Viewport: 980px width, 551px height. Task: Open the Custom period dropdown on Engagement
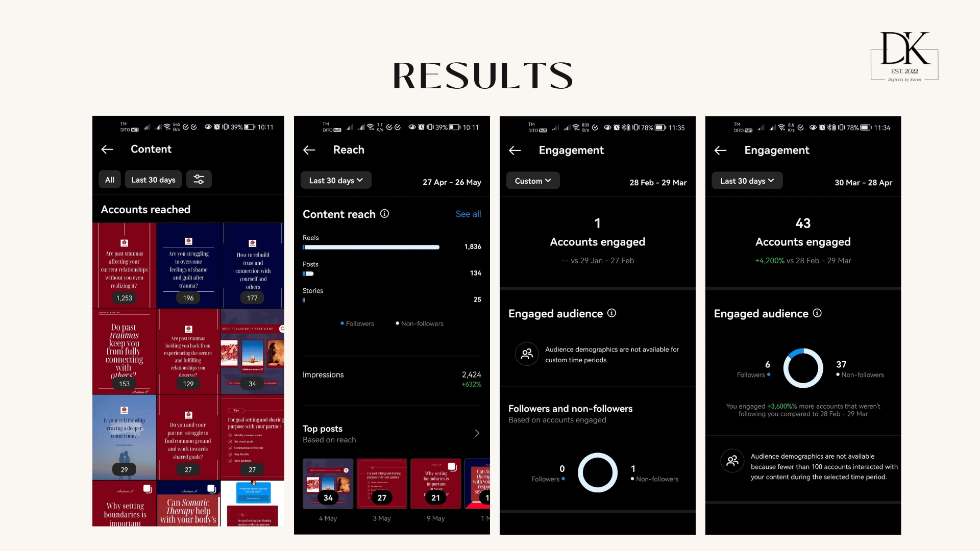533,180
